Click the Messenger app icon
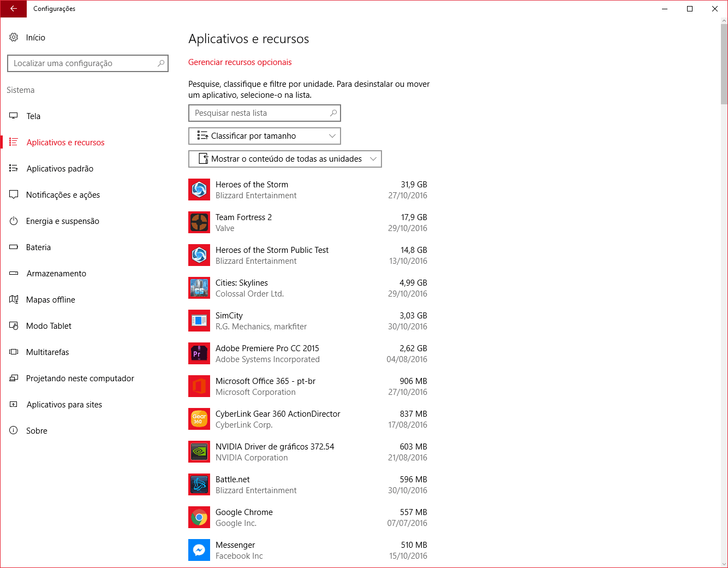 (x=199, y=550)
